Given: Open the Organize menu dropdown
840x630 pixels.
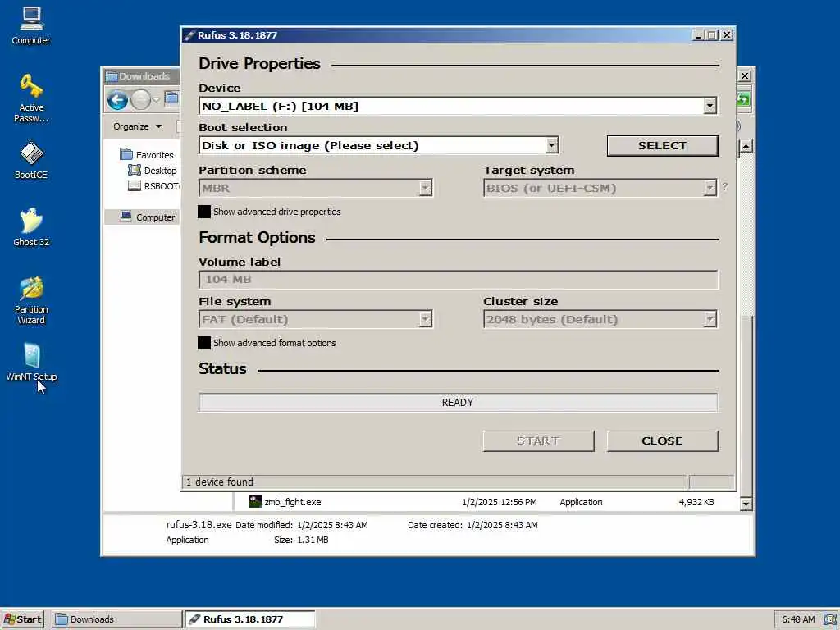Looking at the screenshot, I should (137, 126).
